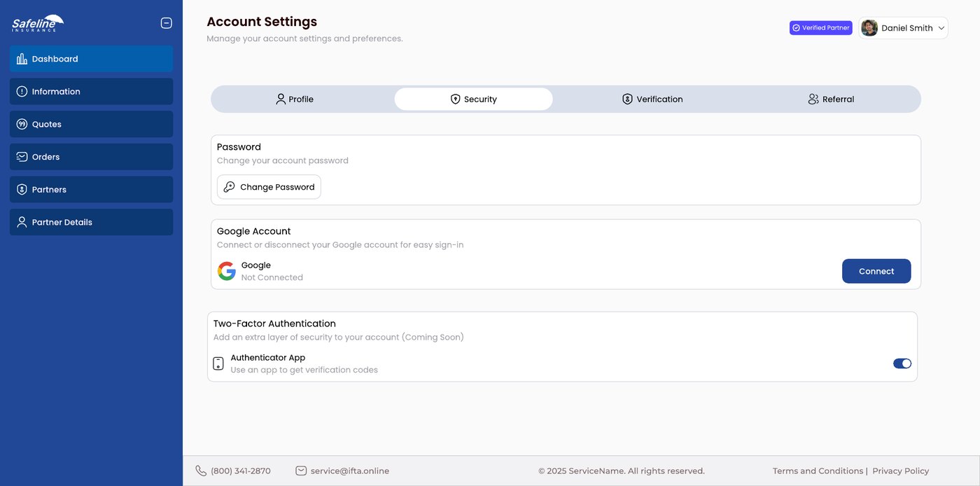
Task: Click the phone icon in the footer
Action: tap(201, 471)
